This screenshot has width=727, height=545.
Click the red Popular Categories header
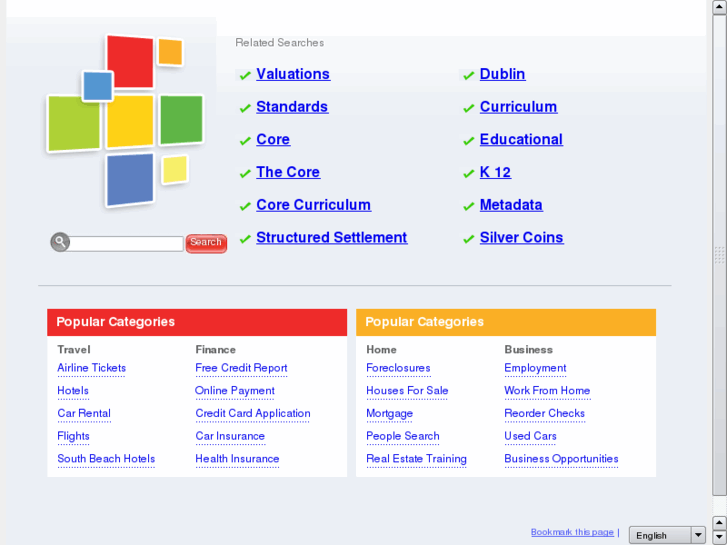[x=197, y=322]
